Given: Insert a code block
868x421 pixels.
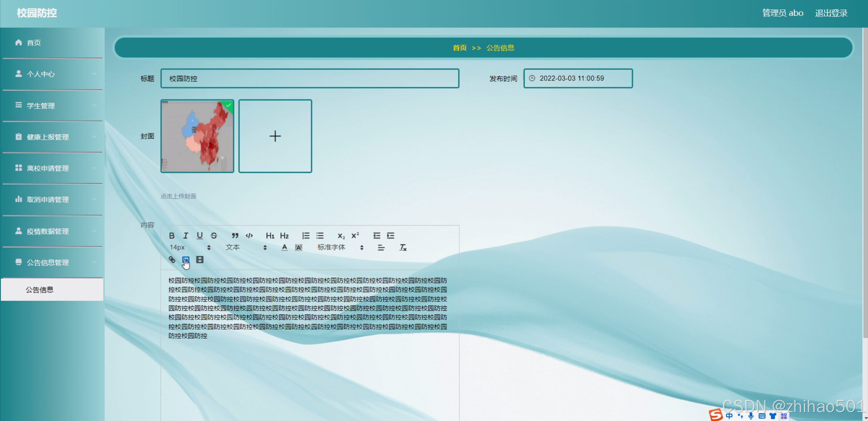Looking at the screenshot, I should (x=249, y=235).
